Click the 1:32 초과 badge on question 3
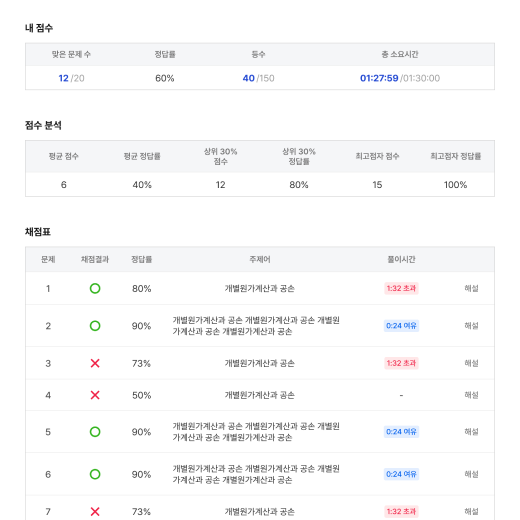The height and width of the screenshot is (520, 520). (401, 363)
